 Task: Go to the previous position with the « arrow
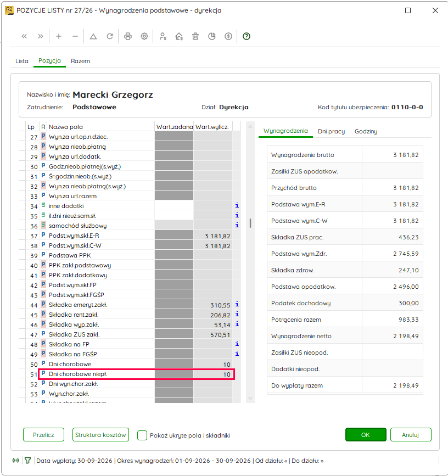coord(24,36)
